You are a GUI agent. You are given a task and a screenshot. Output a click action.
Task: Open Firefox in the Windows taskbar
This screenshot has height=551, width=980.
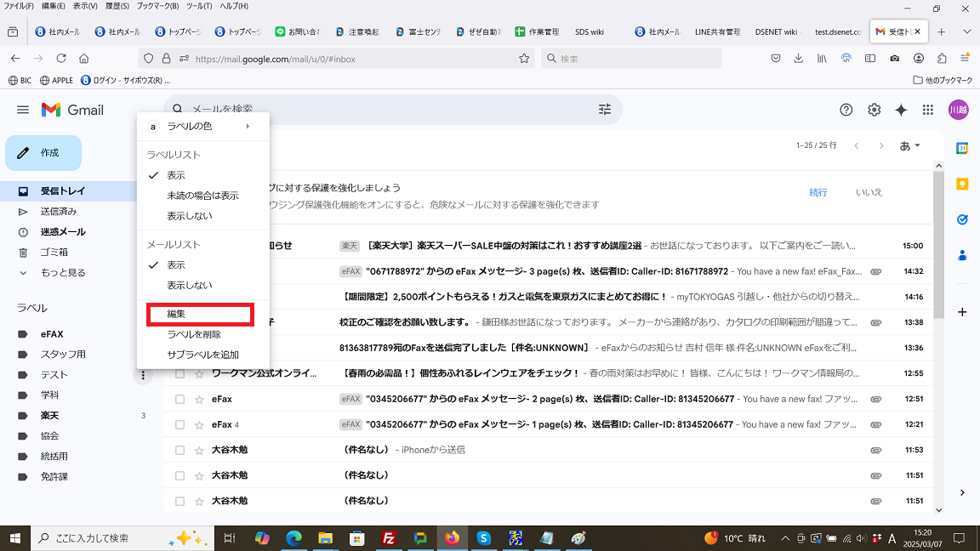click(452, 538)
